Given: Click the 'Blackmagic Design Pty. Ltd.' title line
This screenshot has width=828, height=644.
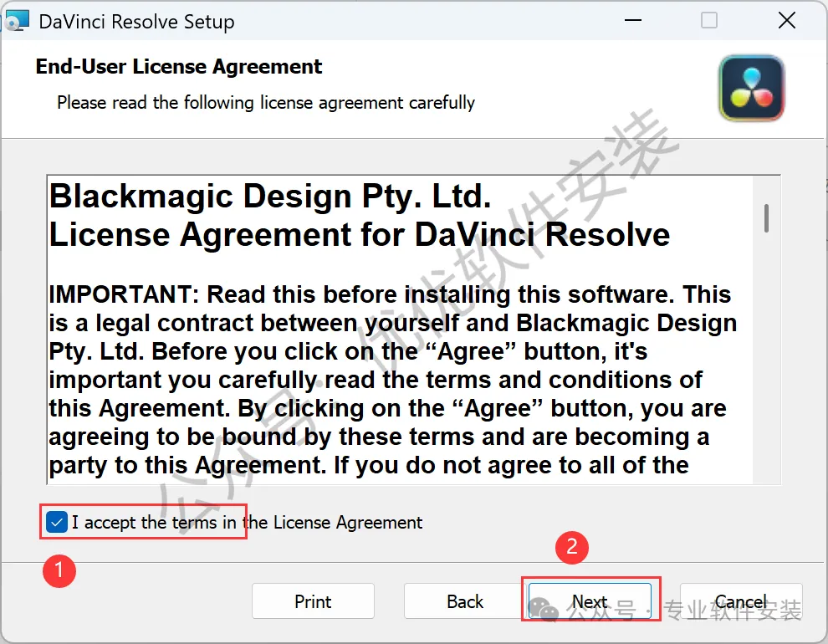Looking at the screenshot, I should coord(270,197).
